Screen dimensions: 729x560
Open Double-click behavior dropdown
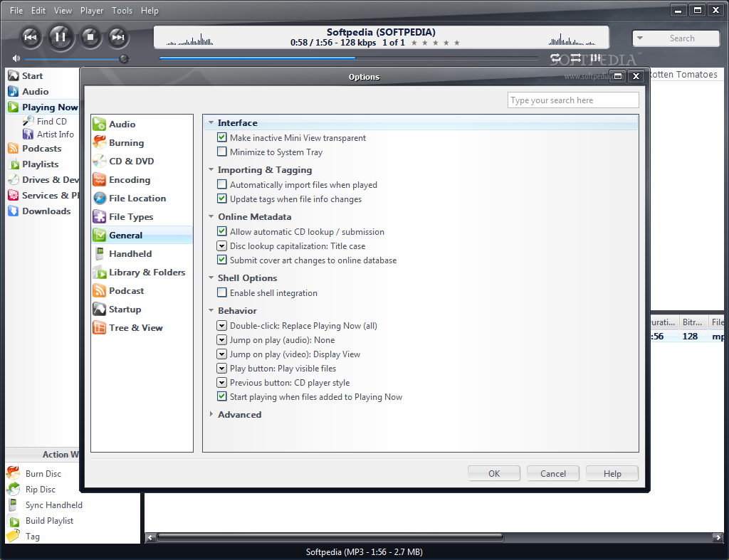[x=222, y=326]
